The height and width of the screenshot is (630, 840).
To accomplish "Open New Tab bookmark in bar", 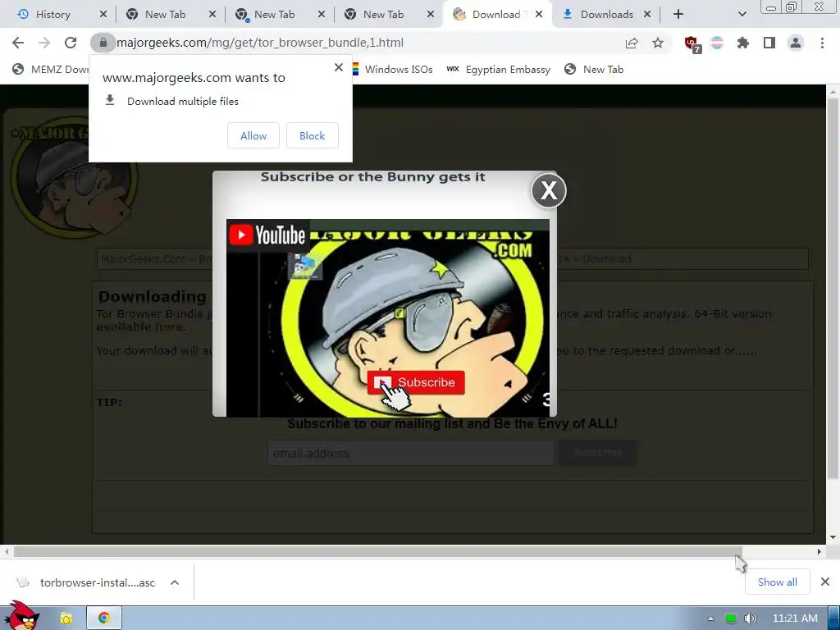I will pos(594,69).
